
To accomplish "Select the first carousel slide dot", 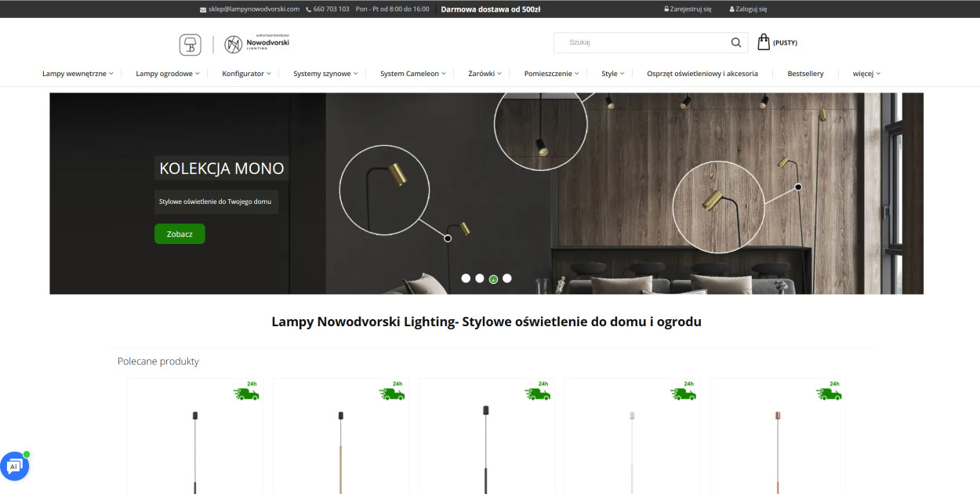I will (466, 278).
